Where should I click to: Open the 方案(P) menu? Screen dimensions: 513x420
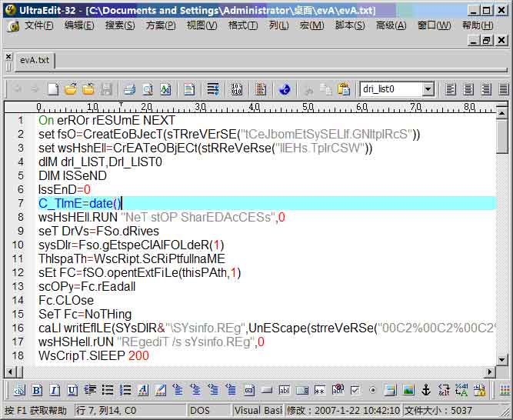point(161,25)
